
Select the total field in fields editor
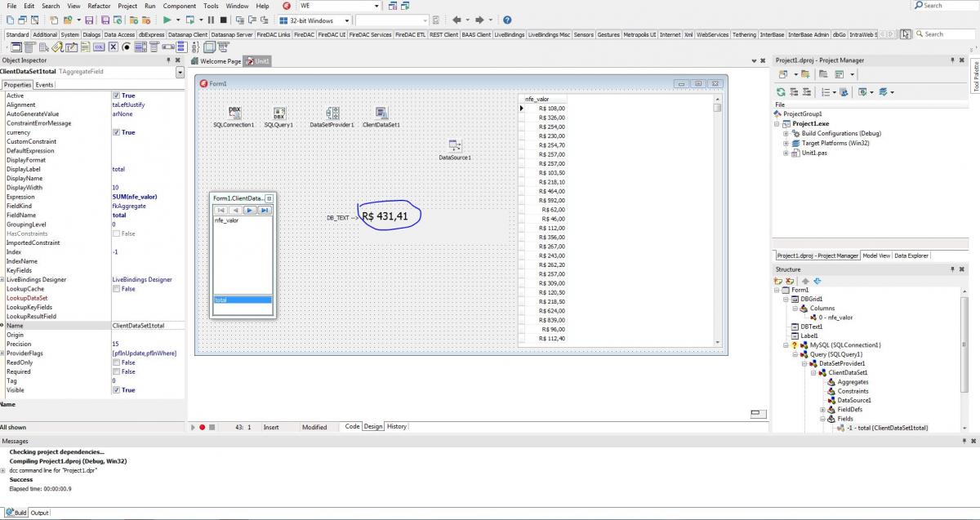pos(243,300)
